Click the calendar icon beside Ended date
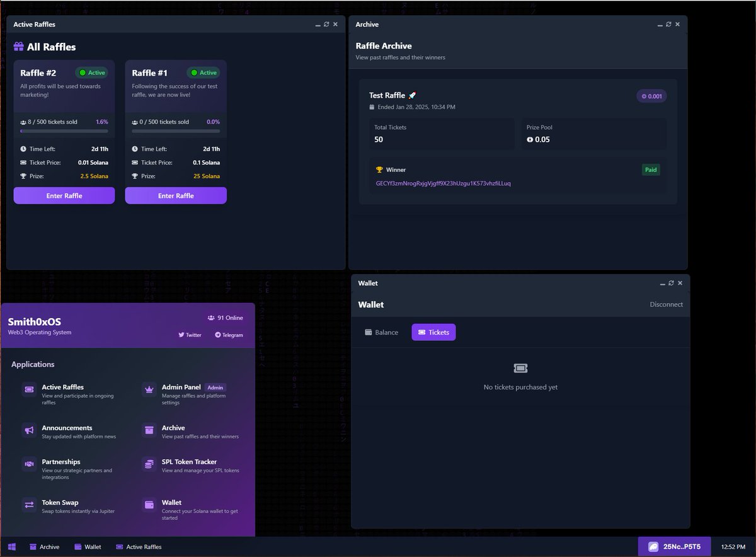Viewport: 756px width, 557px height. (372, 107)
